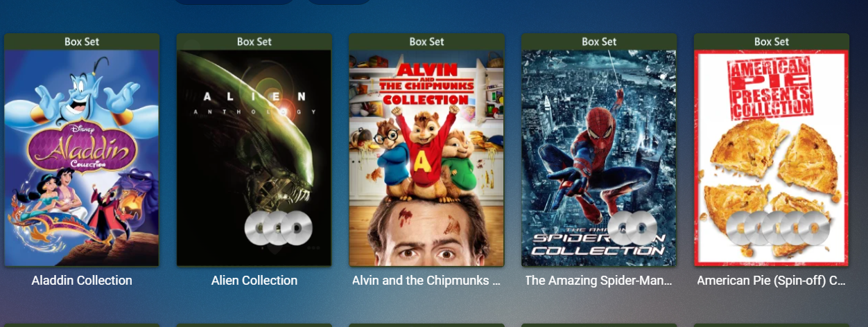The image size is (868, 327).
Task: Click the Box Set banner above Alvin
Action: pos(426,42)
